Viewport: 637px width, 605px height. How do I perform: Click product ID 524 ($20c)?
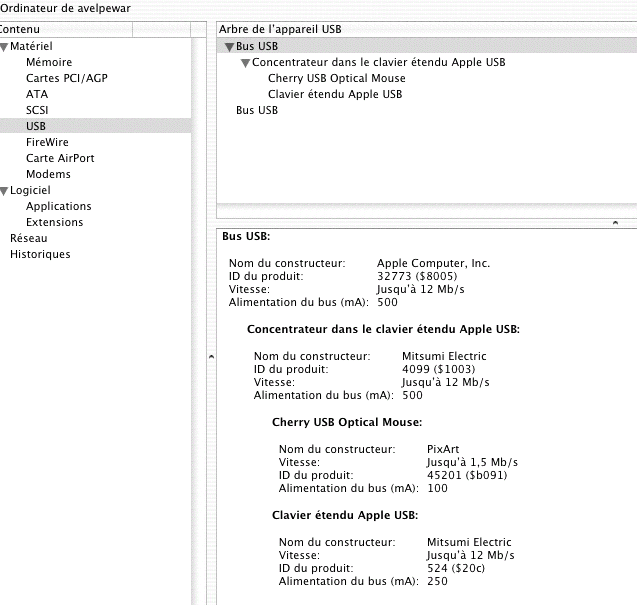(456, 568)
